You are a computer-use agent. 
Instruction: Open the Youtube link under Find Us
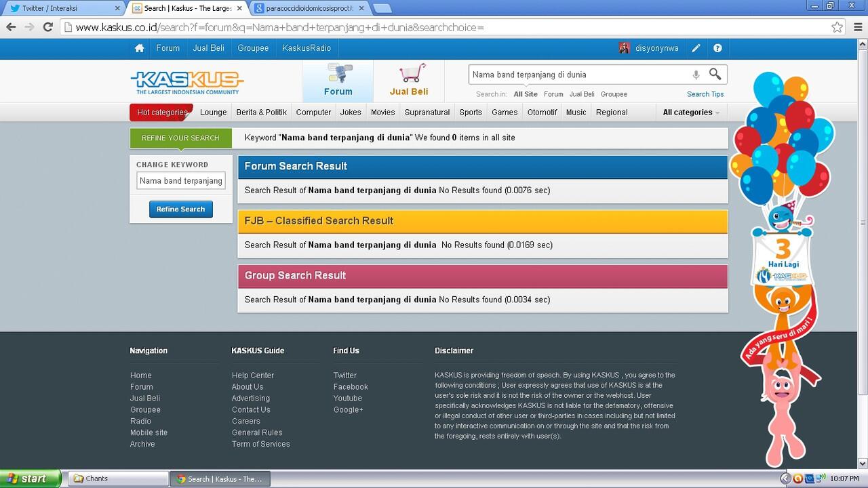348,399
